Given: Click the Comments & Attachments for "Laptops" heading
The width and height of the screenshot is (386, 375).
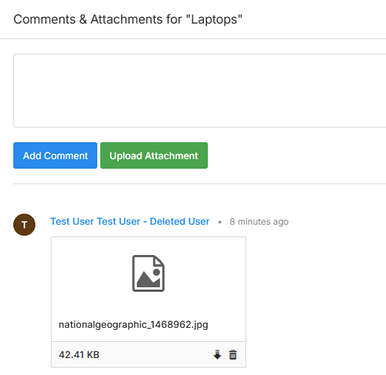Looking at the screenshot, I should 128,19.
